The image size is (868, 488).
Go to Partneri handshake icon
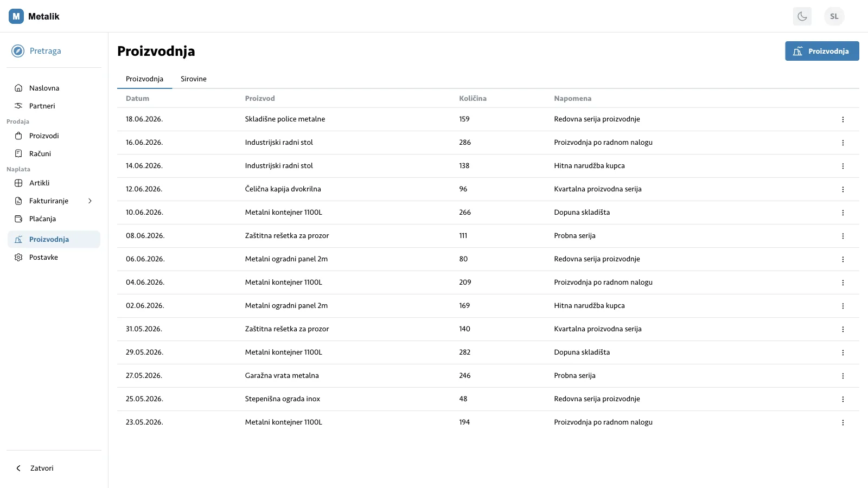18,106
